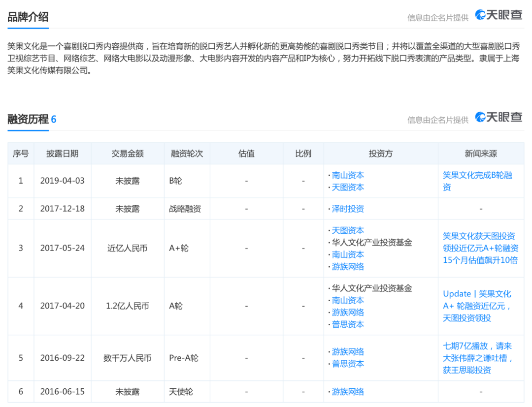Viewport: 532px width, 407px height.
Task: Select the date 2017-05-24
Action: coord(63,248)
